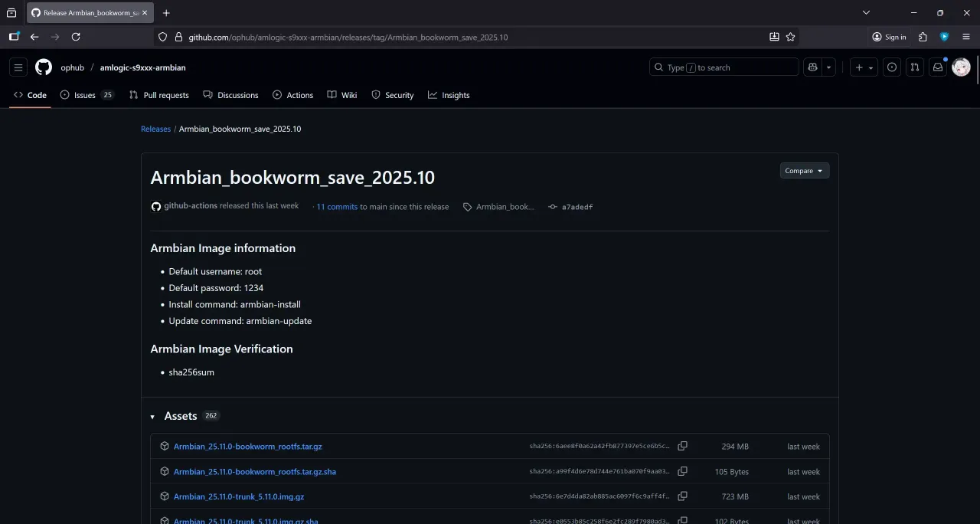Click the Sign in button

889,37
